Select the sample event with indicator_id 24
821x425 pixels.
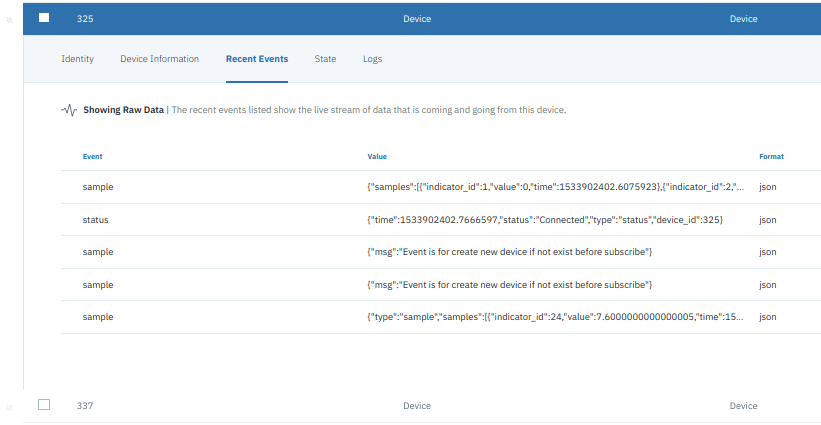pyautogui.click(x=441, y=317)
